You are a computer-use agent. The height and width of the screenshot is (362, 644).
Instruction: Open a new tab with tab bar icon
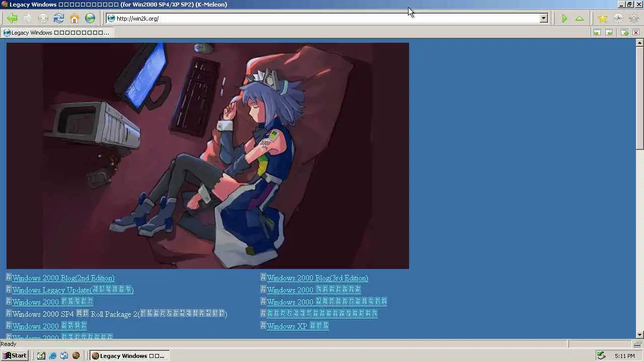pyautogui.click(x=624, y=33)
